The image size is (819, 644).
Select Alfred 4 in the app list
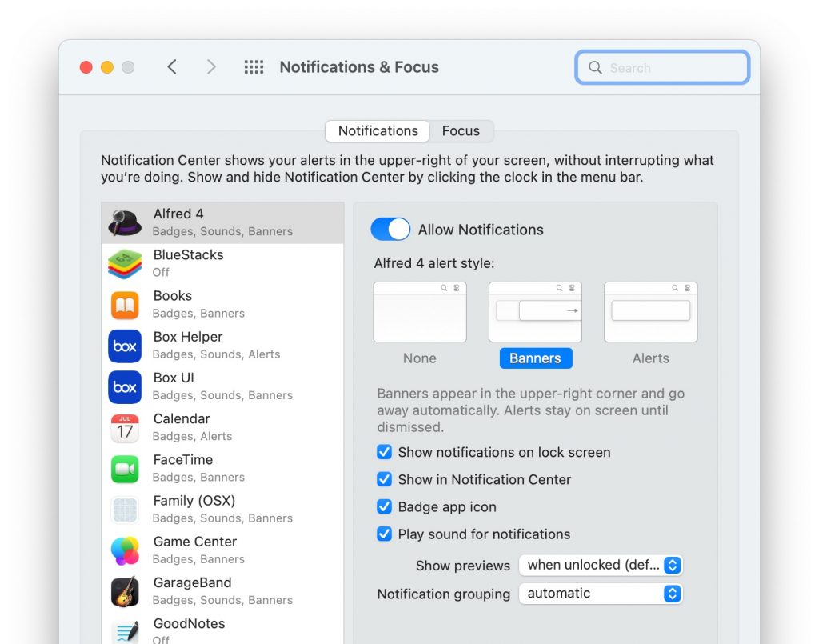point(222,222)
